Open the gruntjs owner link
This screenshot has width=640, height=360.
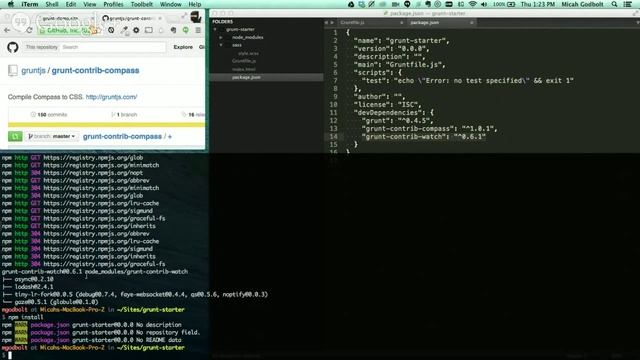click(x=33, y=70)
